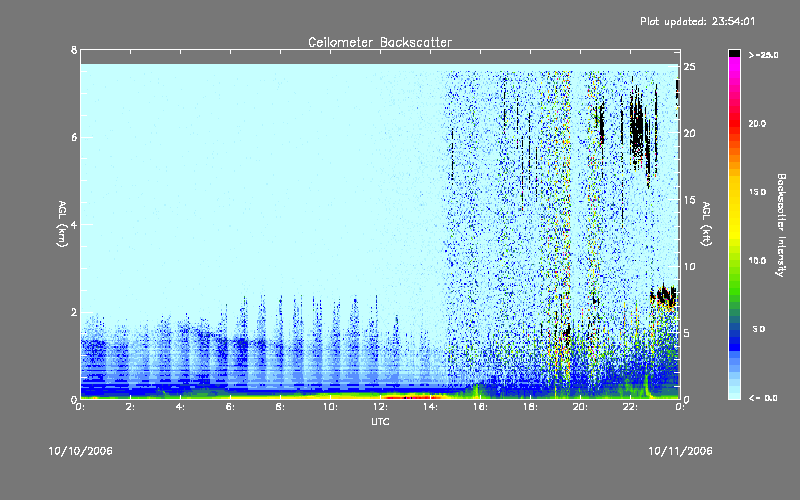The height and width of the screenshot is (500, 800).
Task: Click the end date "10/11/2006"
Action: [680, 451]
